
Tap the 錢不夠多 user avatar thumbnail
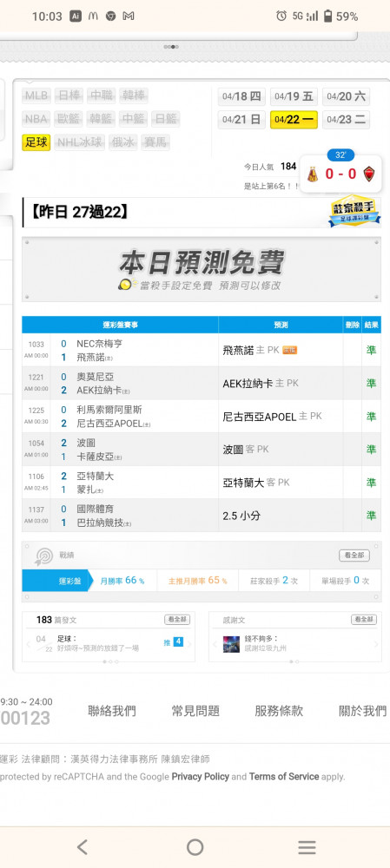pyautogui.click(x=231, y=644)
